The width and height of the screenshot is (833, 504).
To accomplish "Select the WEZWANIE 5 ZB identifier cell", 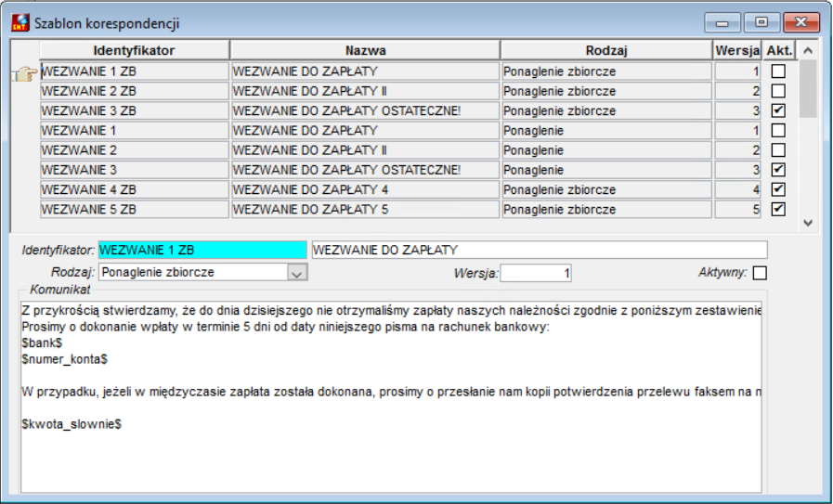I will [135, 209].
